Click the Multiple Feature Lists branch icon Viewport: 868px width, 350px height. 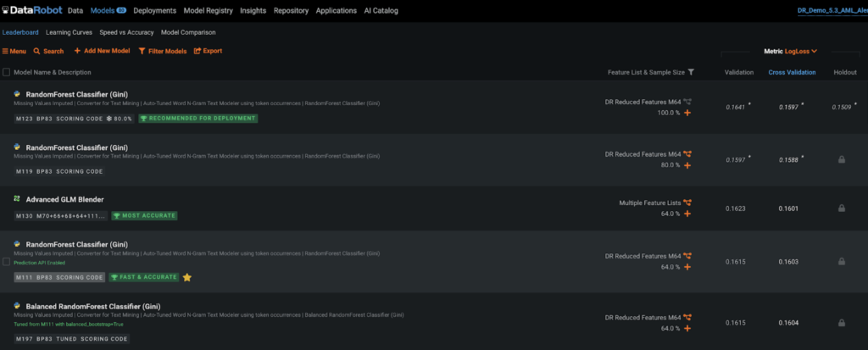pos(687,203)
